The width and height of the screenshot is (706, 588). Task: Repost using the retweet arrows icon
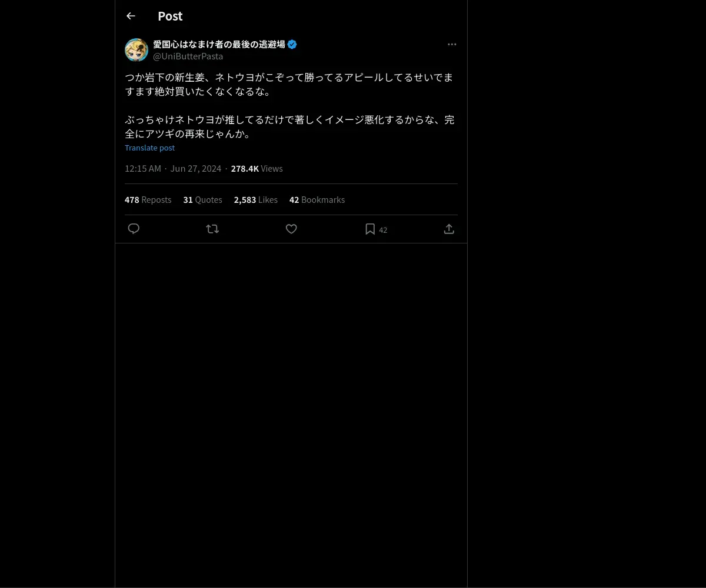(212, 229)
